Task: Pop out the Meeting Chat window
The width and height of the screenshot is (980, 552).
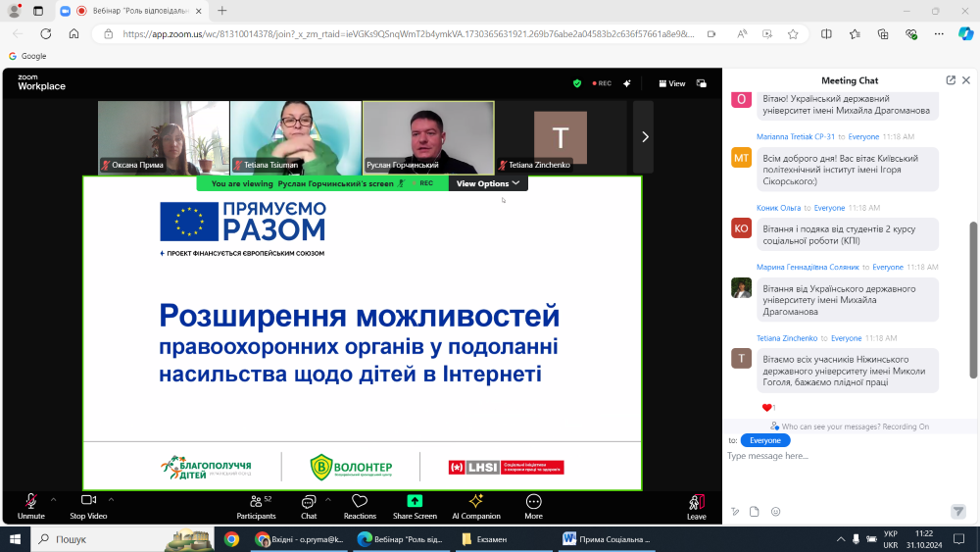Action: [951, 80]
